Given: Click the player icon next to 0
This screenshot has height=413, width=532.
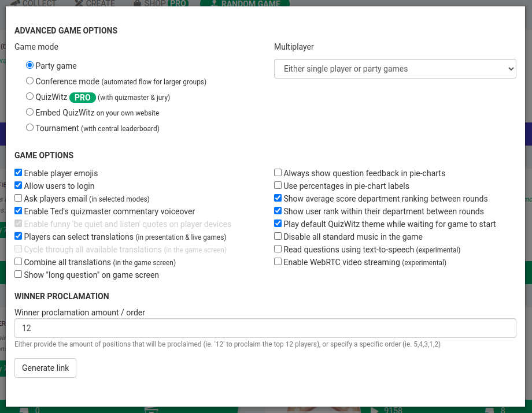Looking at the screenshot, I should (24, 410).
